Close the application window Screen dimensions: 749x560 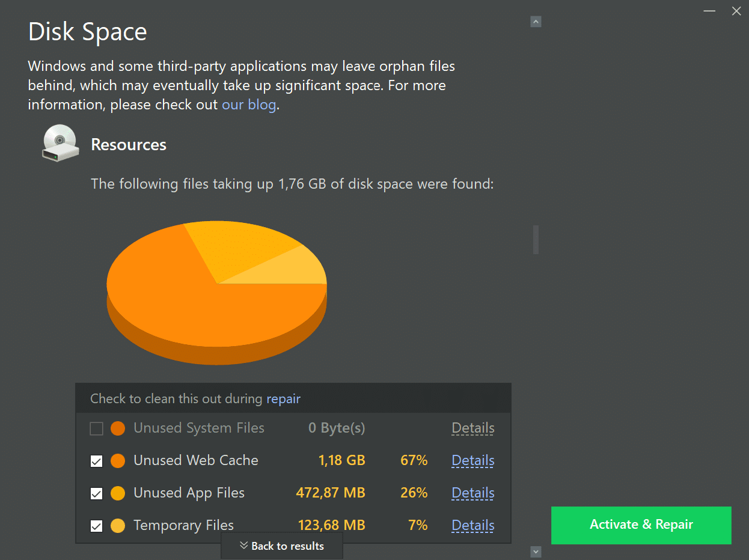(x=736, y=11)
